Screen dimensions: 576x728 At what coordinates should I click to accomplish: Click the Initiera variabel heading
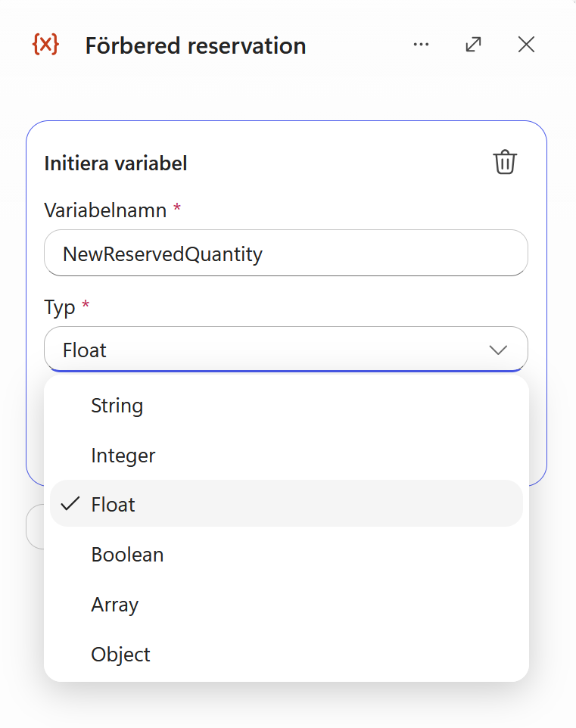point(116,163)
